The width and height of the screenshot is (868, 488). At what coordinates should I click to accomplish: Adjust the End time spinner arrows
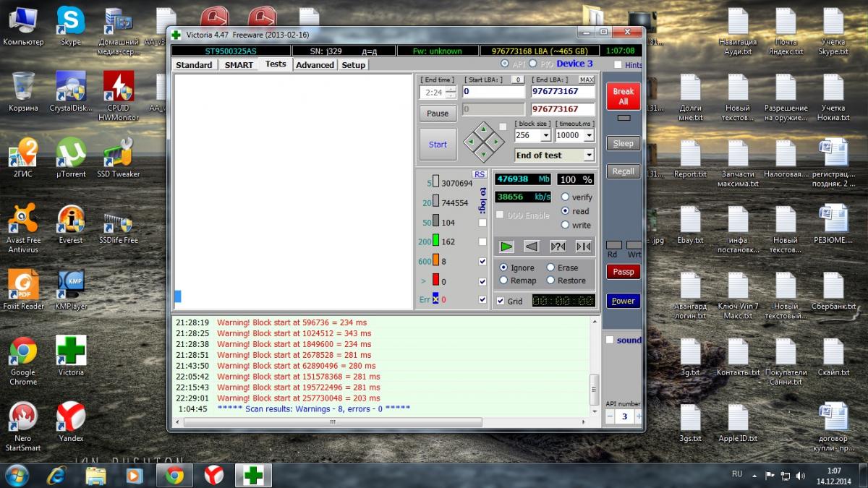pyautogui.click(x=451, y=93)
